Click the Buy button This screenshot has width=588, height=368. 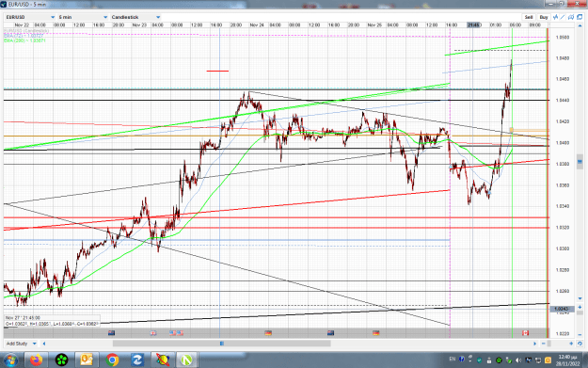click(x=544, y=17)
